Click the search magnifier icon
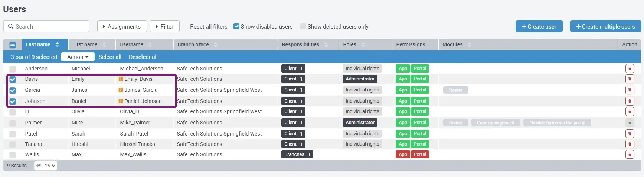 tap(11, 26)
